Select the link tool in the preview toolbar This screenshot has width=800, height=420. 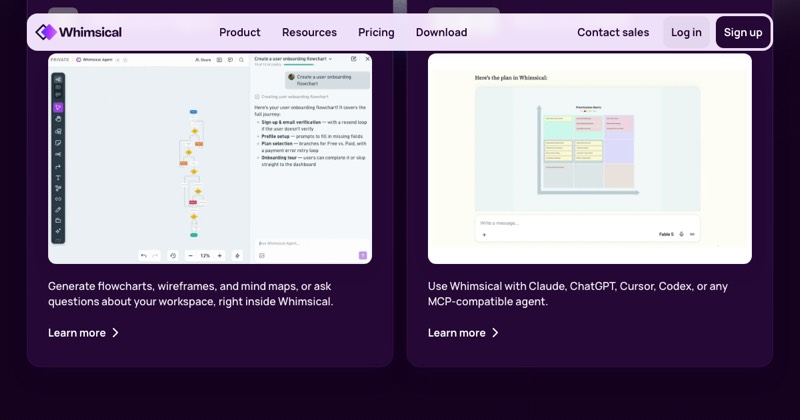[58, 199]
